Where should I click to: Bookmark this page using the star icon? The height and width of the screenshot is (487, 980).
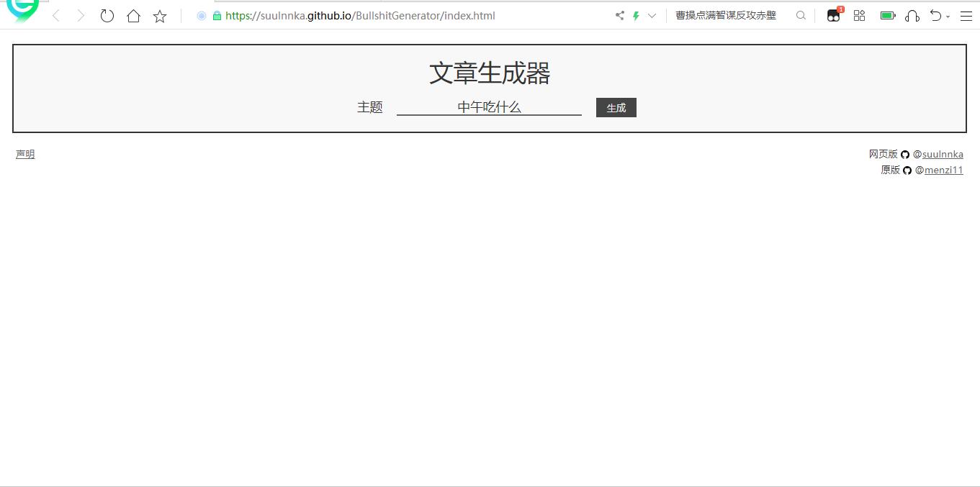coord(159,15)
